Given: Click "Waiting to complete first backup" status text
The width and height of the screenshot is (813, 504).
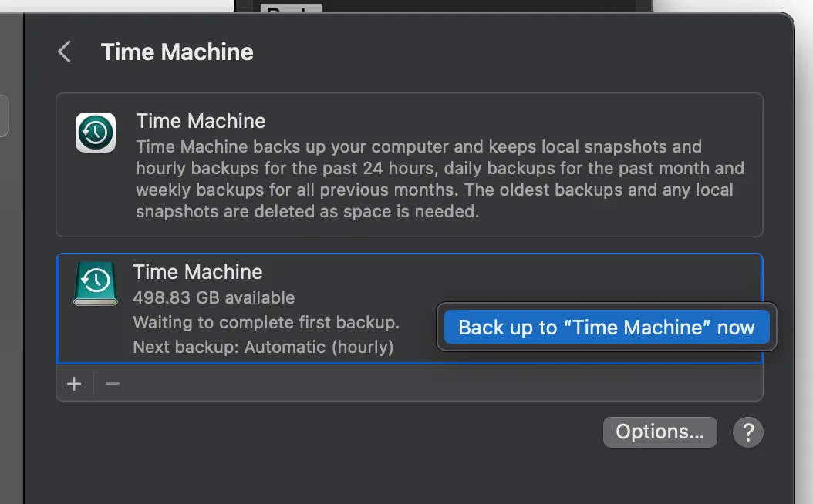Looking at the screenshot, I should point(268,322).
